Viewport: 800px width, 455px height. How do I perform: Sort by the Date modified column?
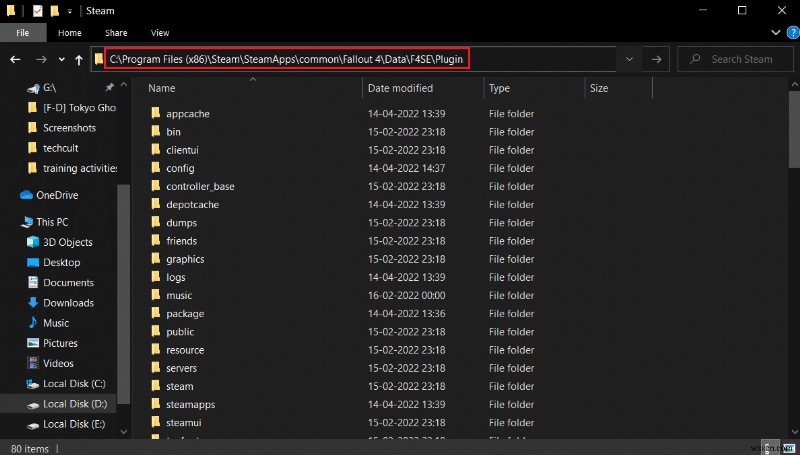[x=401, y=88]
